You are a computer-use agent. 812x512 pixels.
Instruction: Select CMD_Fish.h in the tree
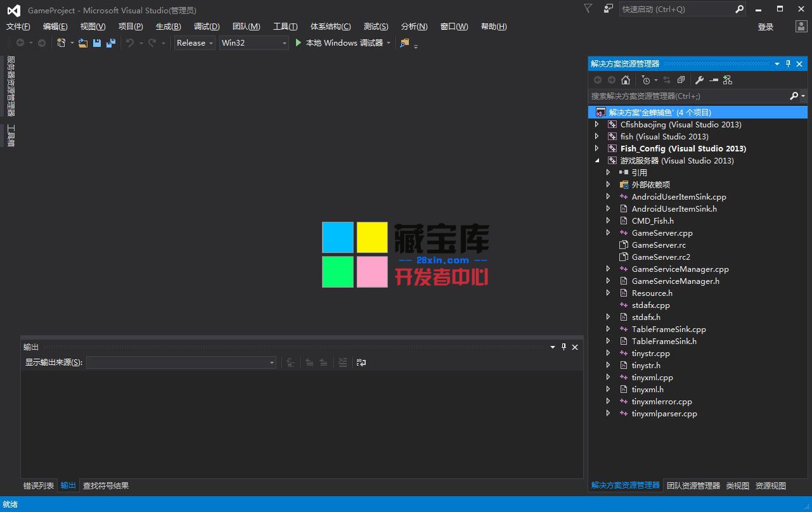coord(652,221)
